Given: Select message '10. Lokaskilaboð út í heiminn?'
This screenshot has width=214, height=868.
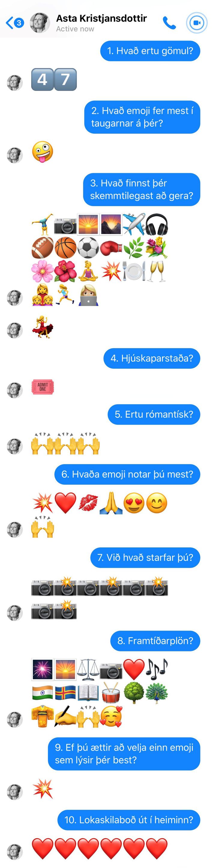Looking at the screenshot, I should (x=128, y=819).
